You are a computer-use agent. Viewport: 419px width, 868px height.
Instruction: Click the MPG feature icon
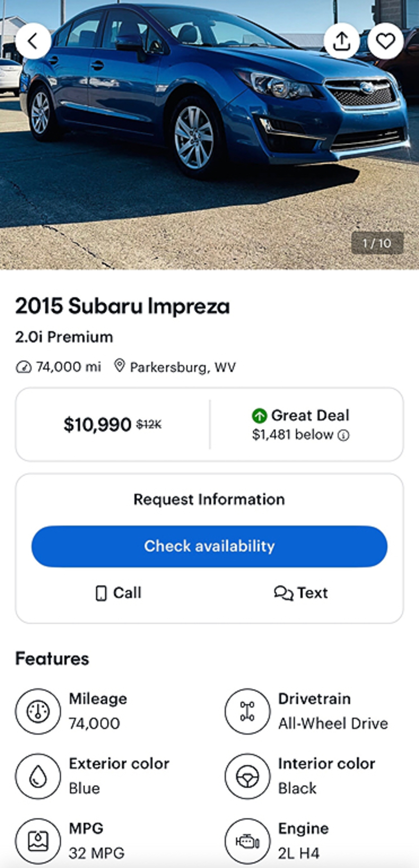pyautogui.click(x=38, y=841)
